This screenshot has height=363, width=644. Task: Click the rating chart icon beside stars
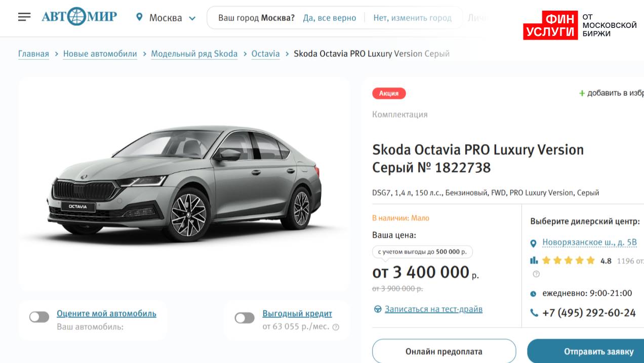534,261
